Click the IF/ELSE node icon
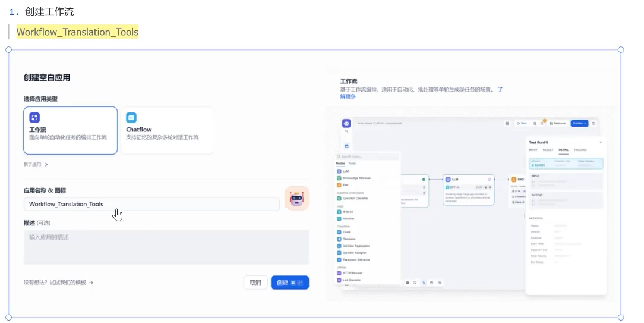644x323 pixels. point(339,212)
